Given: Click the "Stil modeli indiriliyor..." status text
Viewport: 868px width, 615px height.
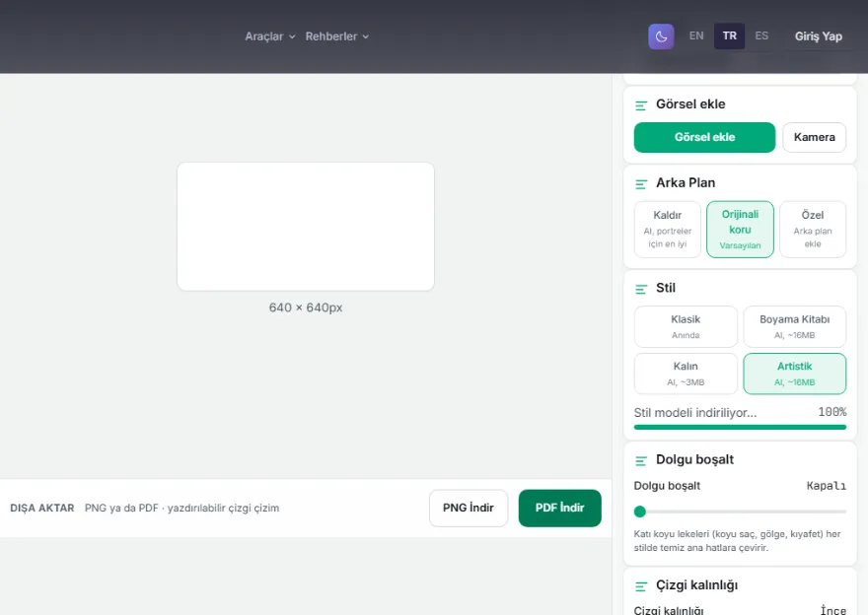Looking at the screenshot, I should click(695, 413).
